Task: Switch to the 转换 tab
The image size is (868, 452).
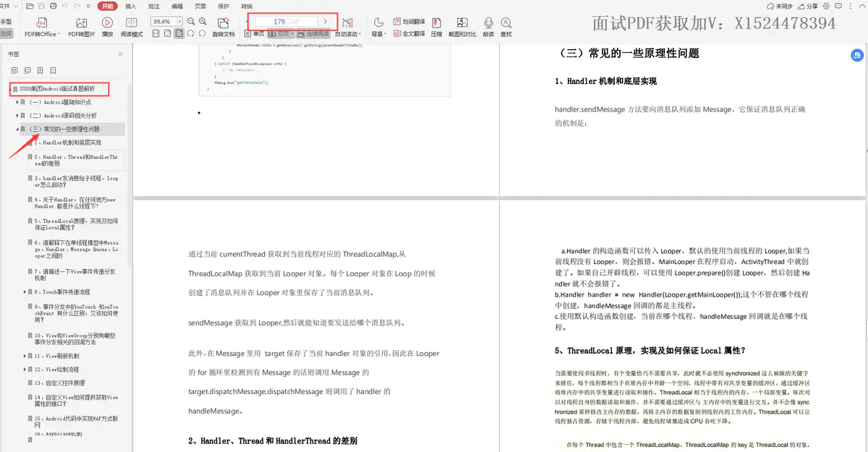Action: pyautogui.click(x=247, y=6)
